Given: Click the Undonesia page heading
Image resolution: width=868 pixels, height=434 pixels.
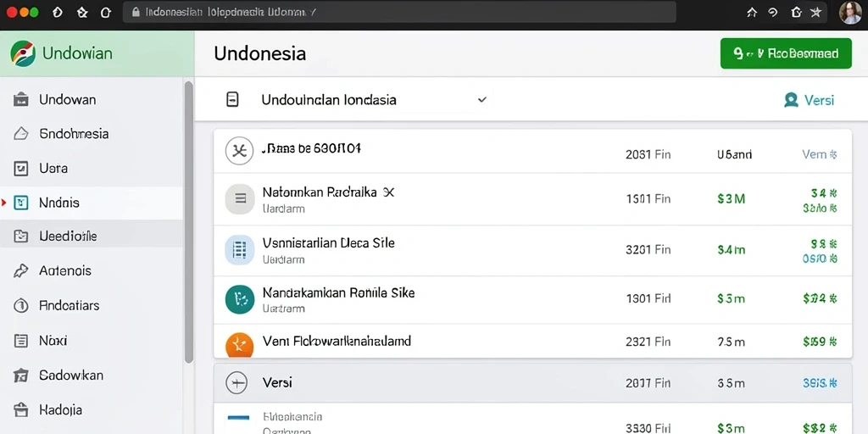Looking at the screenshot, I should tap(259, 53).
